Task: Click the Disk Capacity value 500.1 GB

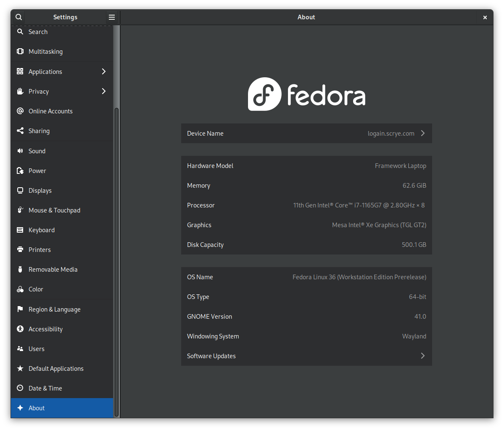Action: (414, 245)
